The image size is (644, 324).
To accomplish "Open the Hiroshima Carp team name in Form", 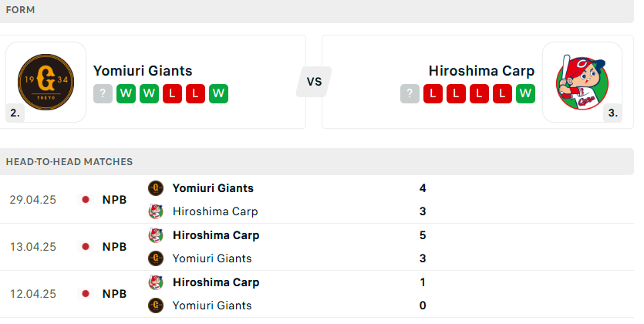I will coord(481,71).
